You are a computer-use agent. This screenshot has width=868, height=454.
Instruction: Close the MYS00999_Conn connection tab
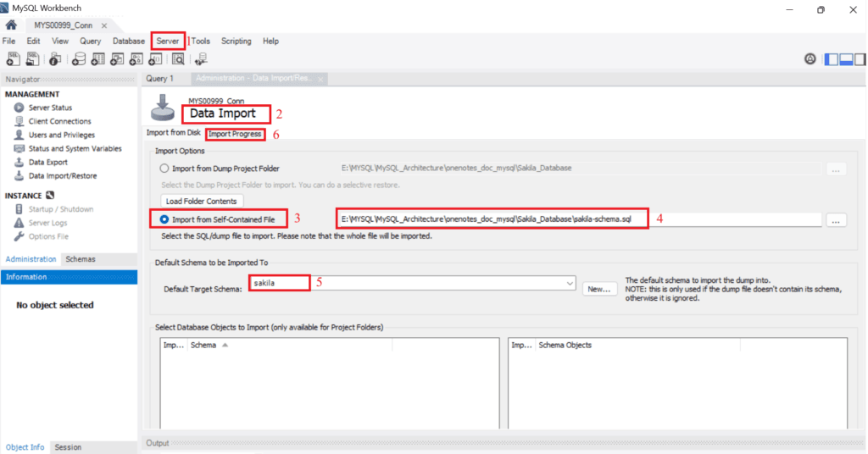click(x=104, y=25)
